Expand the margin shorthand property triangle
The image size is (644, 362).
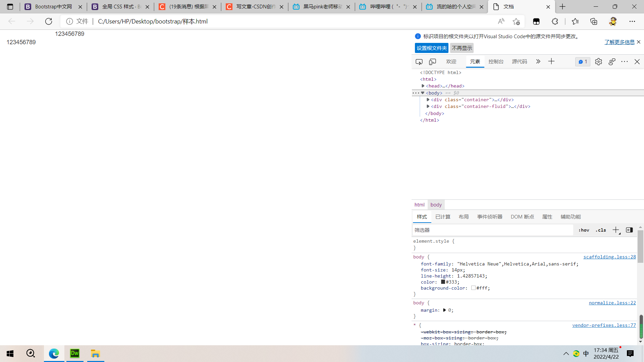pyautogui.click(x=444, y=310)
